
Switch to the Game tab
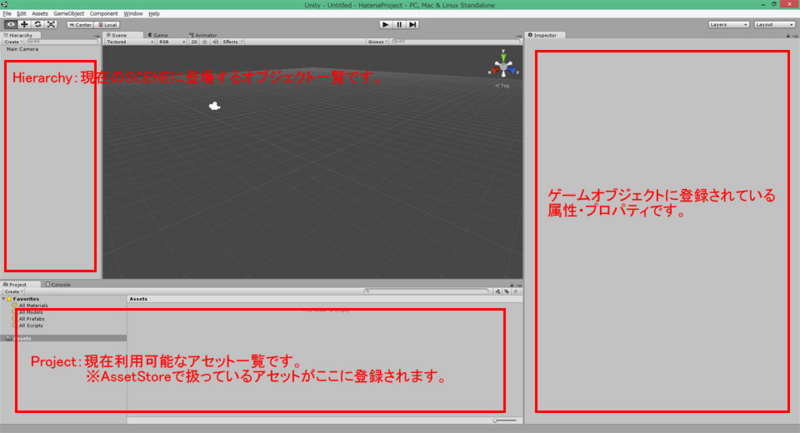pyautogui.click(x=158, y=35)
